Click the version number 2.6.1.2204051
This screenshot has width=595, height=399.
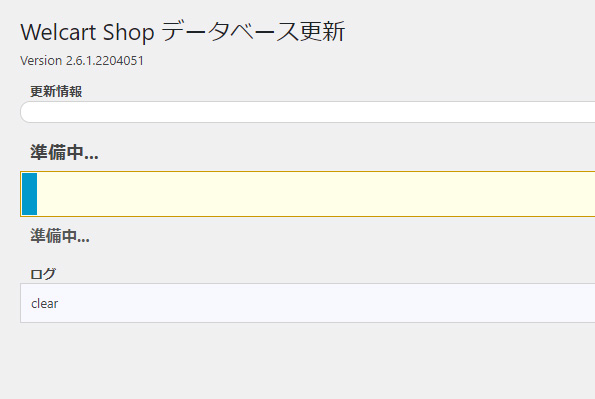[x=105, y=61]
